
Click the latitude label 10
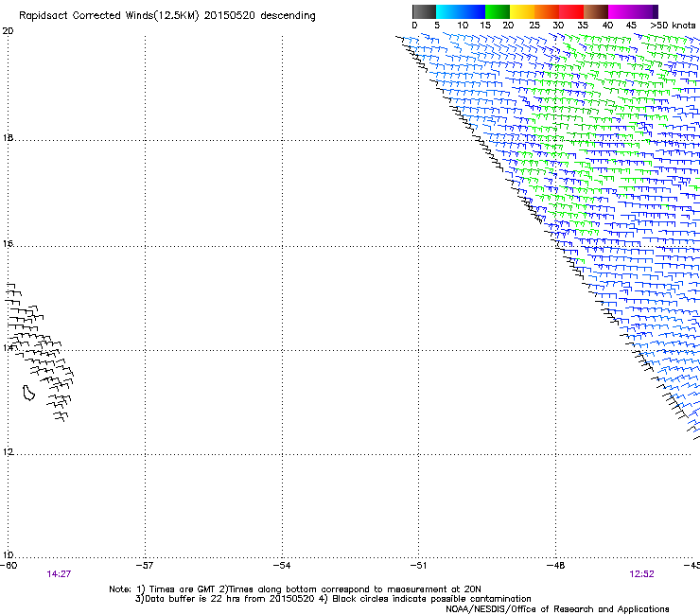8,555
